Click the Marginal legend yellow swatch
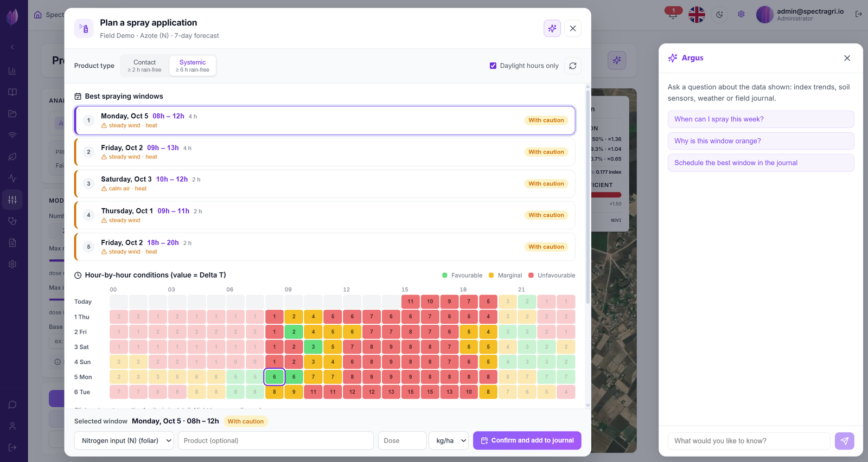This screenshot has width=868, height=462. [x=492, y=275]
